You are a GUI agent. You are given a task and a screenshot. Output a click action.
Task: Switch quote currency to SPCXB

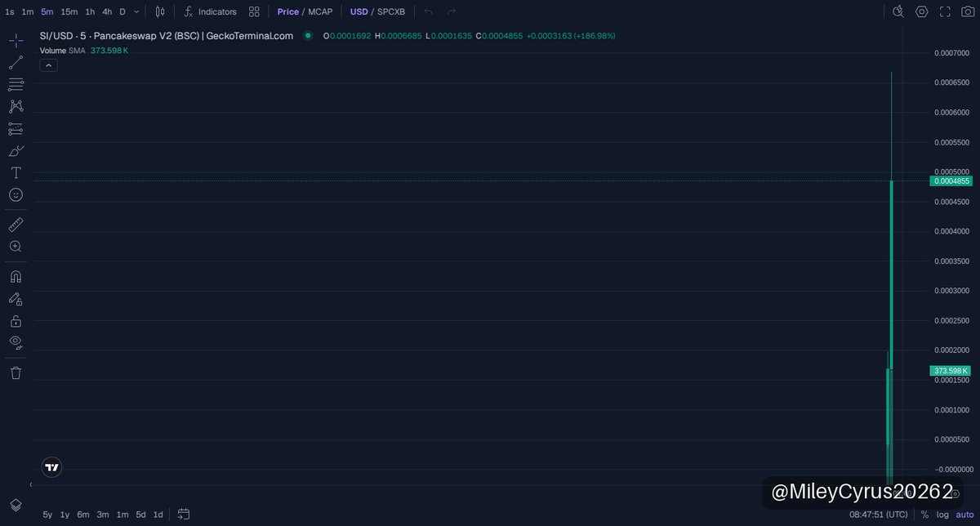tap(391, 11)
